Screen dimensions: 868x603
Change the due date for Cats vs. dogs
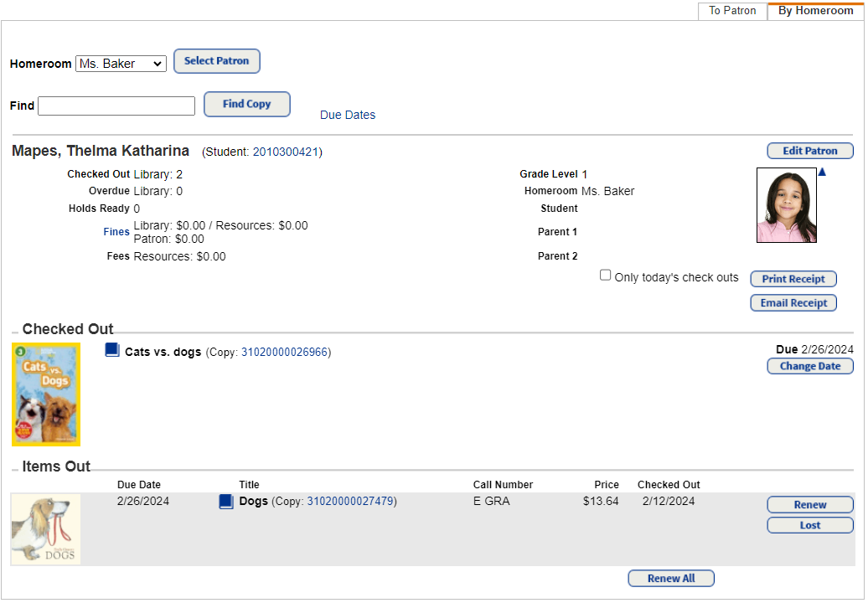[x=809, y=366]
